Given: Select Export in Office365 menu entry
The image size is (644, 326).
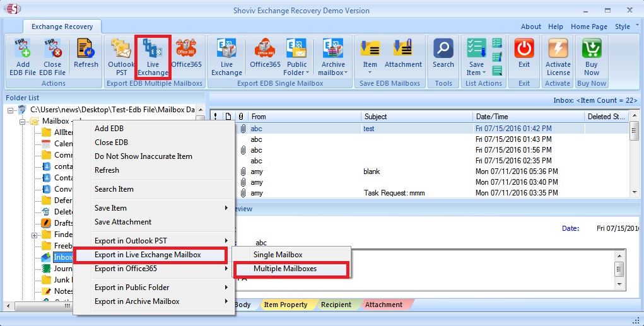Looking at the screenshot, I should (126, 269).
